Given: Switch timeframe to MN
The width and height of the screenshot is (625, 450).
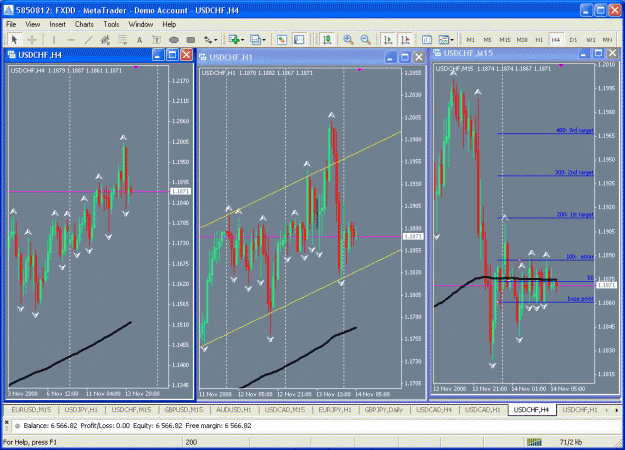Looking at the screenshot, I should click(x=607, y=40).
